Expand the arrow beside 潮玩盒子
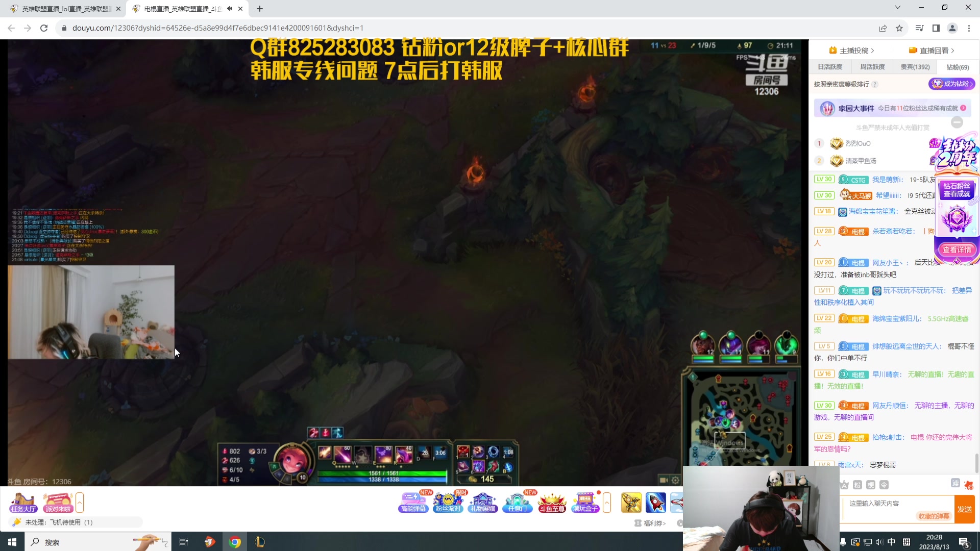Viewport: 980px width, 551px height. (607, 503)
